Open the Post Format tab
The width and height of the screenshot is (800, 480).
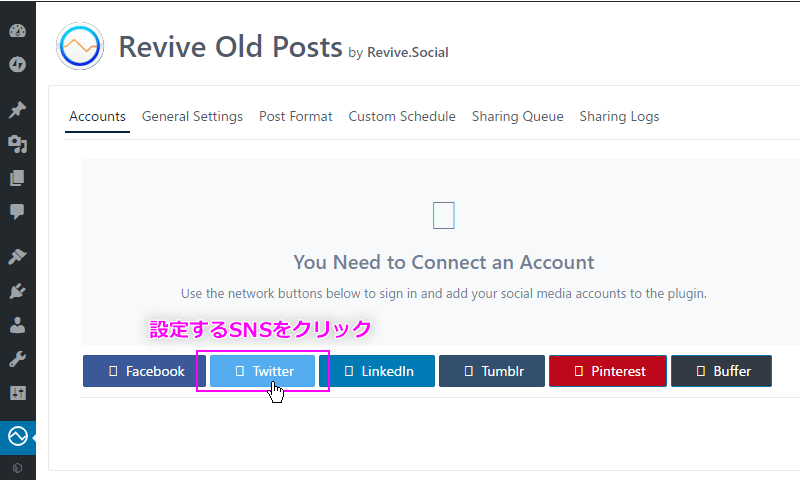click(x=295, y=117)
